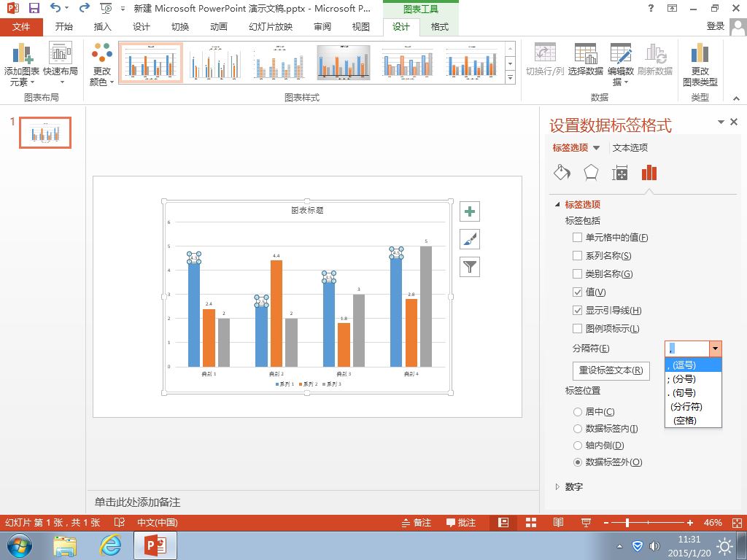
Task: Switch to 文本选项 in the pane
Action: [x=630, y=147]
